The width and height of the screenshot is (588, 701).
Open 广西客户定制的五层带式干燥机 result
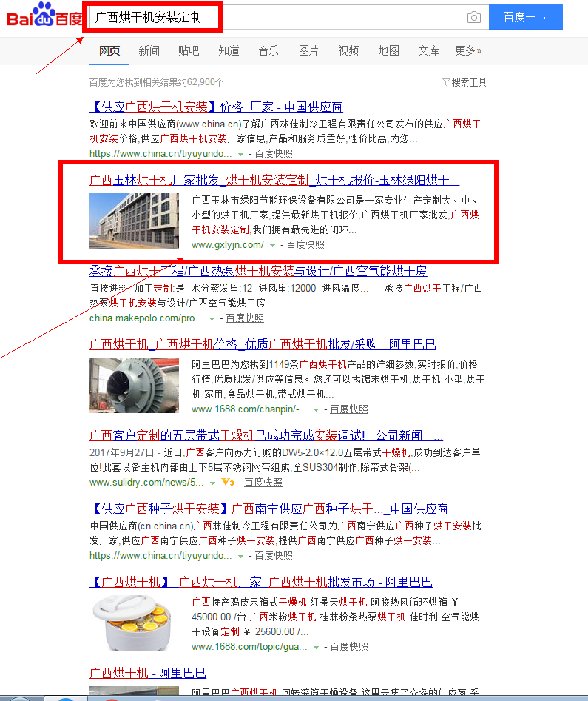click(x=266, y=435)
